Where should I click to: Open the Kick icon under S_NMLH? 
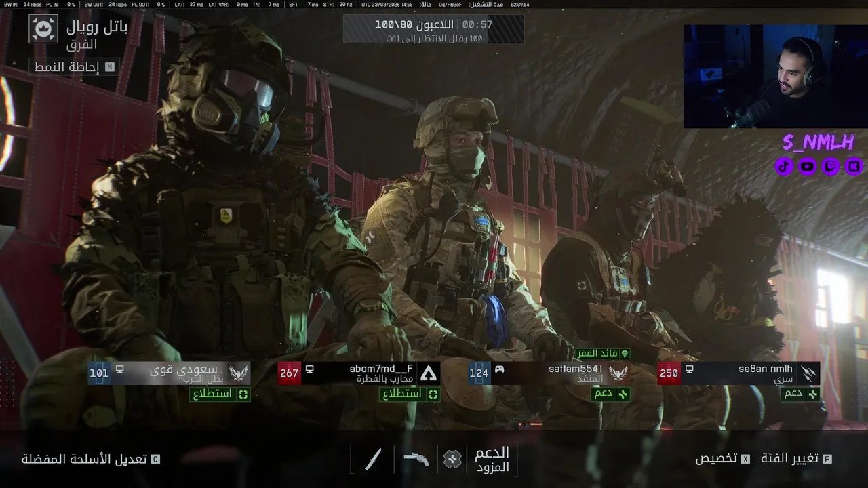click(x=854, y=166)
